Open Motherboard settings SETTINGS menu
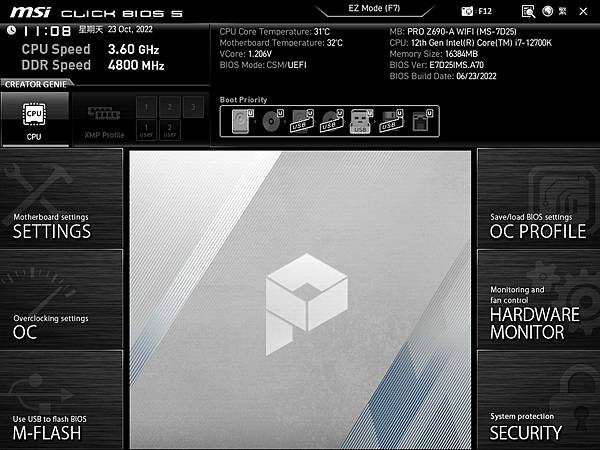Viewport: 600px width, 450px height. point(62,199)
